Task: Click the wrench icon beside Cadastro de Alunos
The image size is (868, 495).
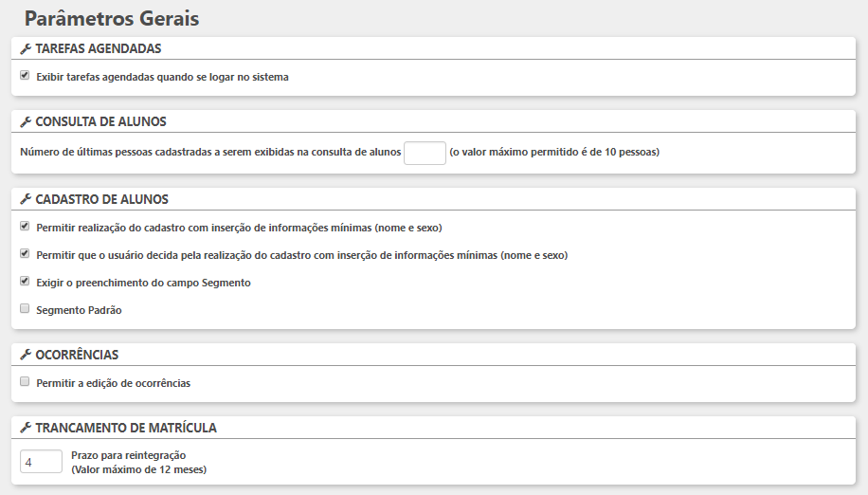Action: tap(26, 199)
